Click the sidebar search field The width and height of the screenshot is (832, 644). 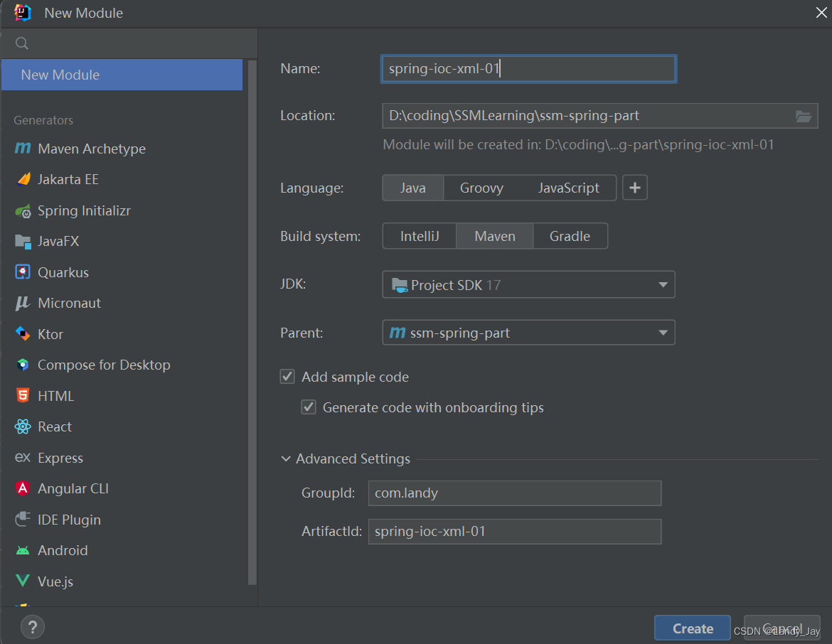point(129,43)
